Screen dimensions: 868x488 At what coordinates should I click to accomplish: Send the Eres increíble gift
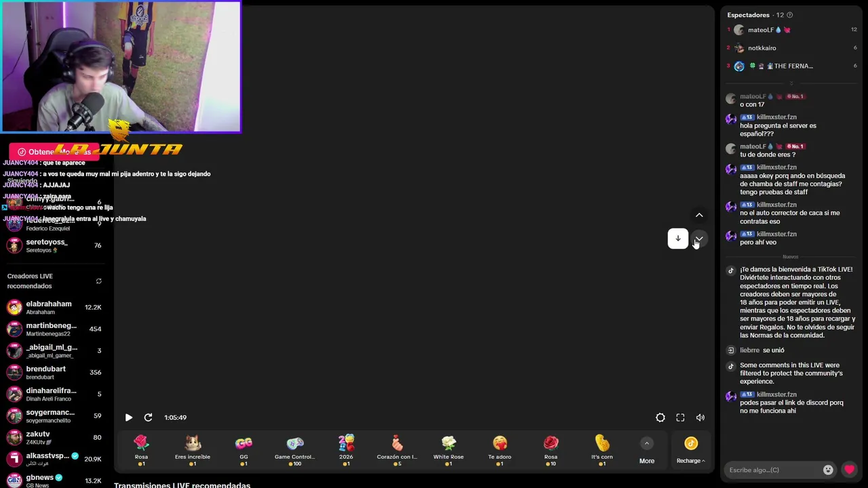coord(193,451)
